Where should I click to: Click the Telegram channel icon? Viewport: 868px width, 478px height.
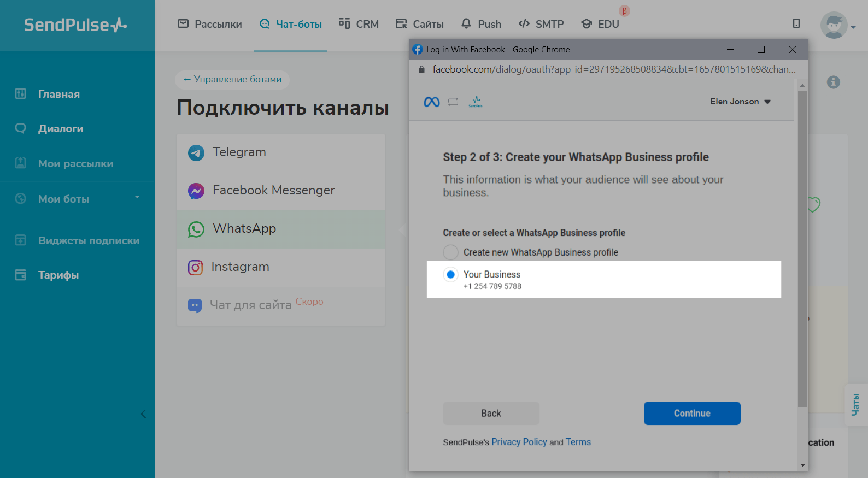click(196, 152)
